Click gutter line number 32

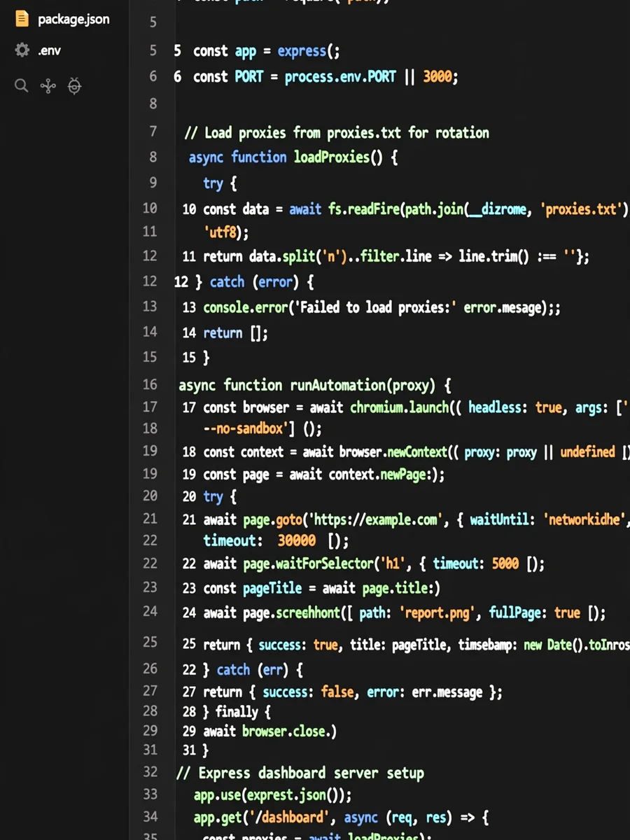coord(150,772)
